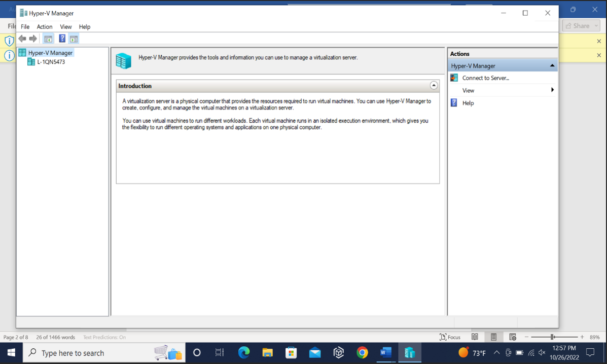Switch to Web Layout view in Word
Image resolution: width=607 pixels, height=364 pixels.
513,337
